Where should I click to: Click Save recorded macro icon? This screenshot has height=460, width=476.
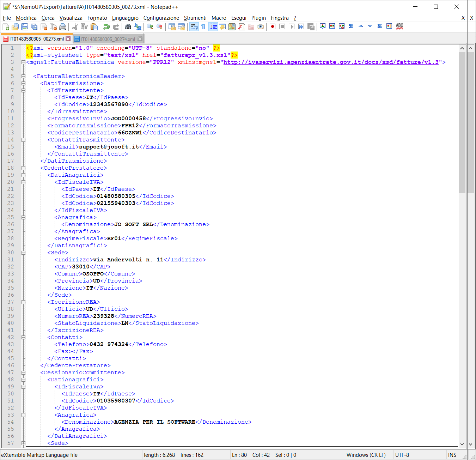311,27
